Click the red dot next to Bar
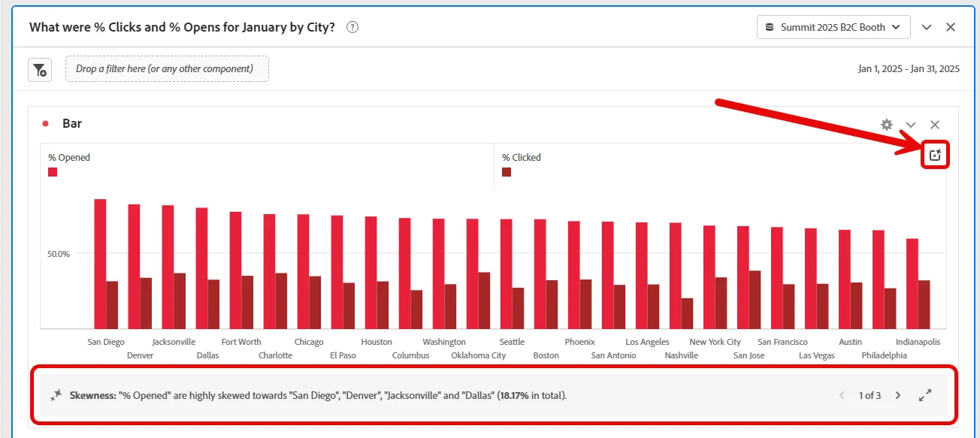 click(x=46, y=124)
